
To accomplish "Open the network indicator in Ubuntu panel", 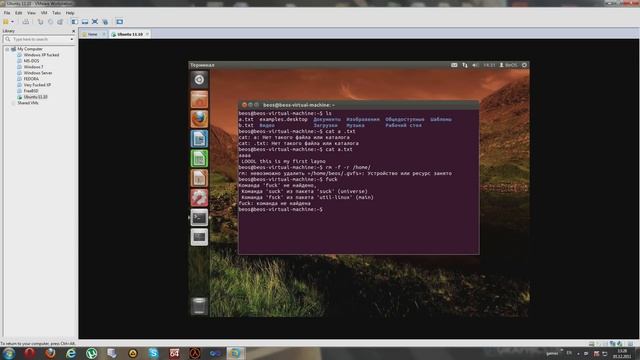I will (464, 65).
